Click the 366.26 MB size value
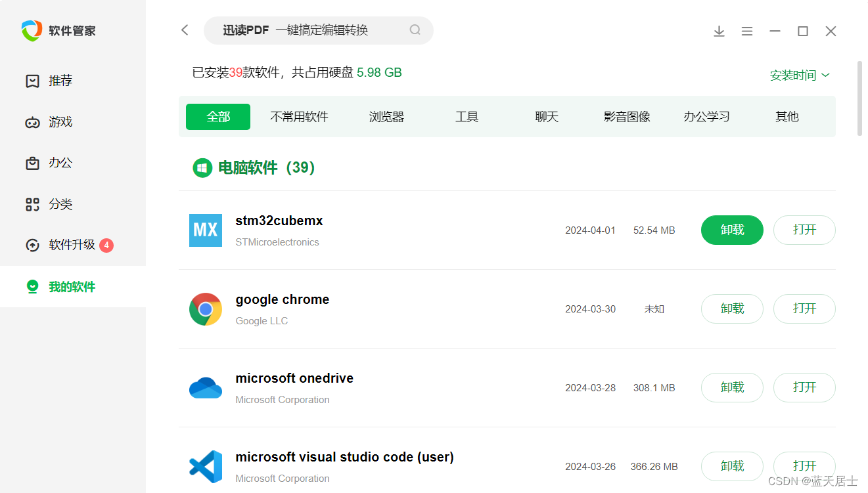Screen dimensions: 868x493 tap(654, 467)
